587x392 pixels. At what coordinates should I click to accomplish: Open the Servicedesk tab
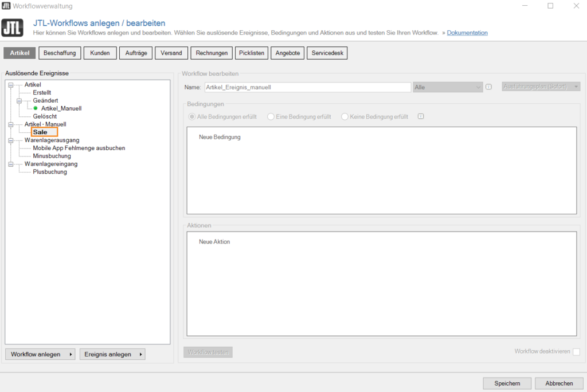(x=327, y=53)
